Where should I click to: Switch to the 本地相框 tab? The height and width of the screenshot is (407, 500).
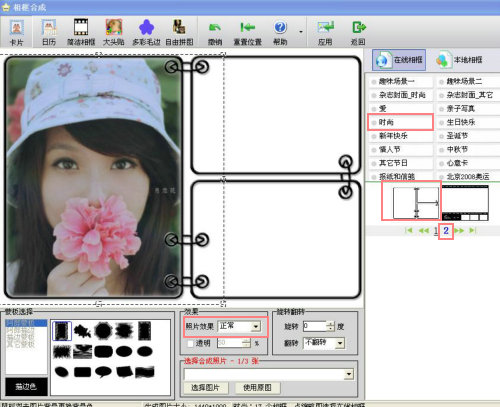point(459,60)
